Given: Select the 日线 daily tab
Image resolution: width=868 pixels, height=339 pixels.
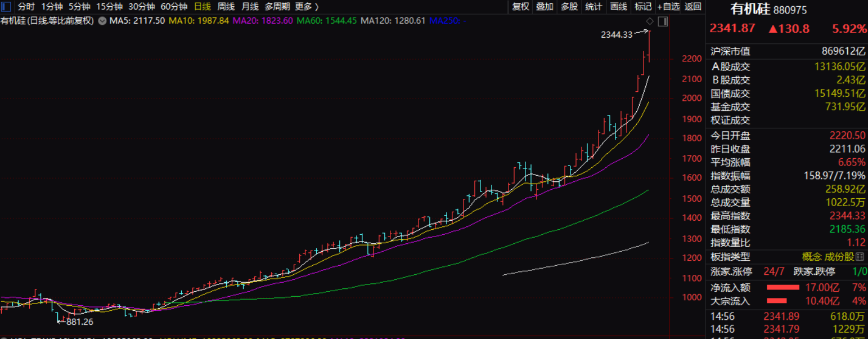Looking at the screenshot, I should (203, 7).
